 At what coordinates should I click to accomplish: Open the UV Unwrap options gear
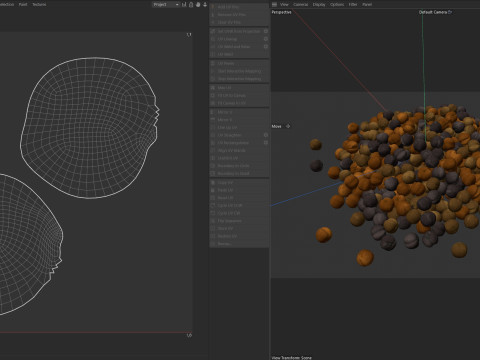click(x=266, y=39)
